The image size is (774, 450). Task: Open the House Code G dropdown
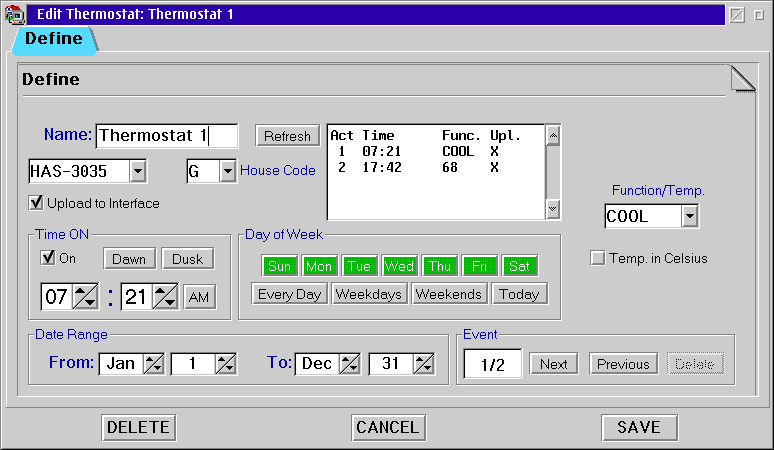(x=227, y=172)
